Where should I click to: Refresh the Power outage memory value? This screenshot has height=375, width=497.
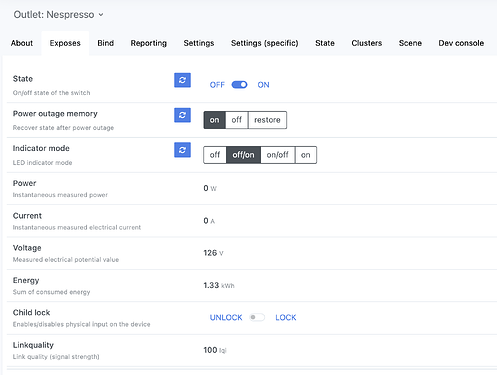182,115
